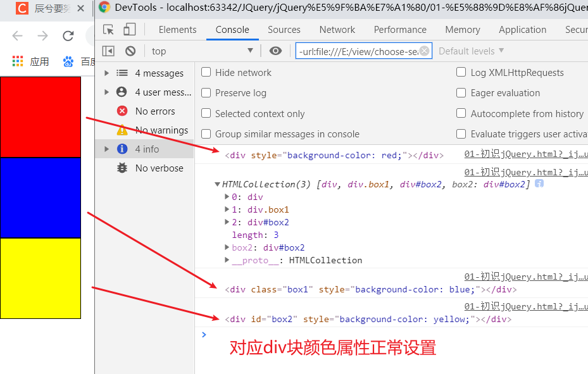
Task: Select the 4 messages list icon
Action: (x=122, y=73)
